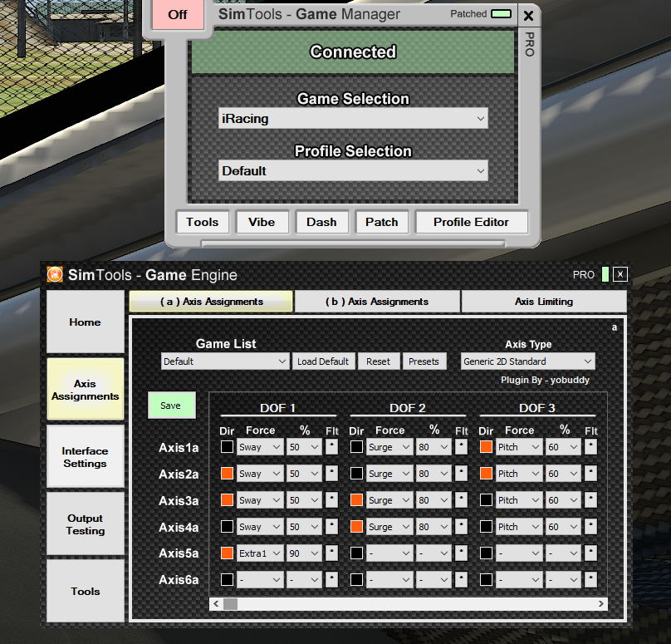The width and height of the screenshot is (671, 644).
Task: Toggle Axis2a DOF 1 direction box
Action: [x=227, y=473]
